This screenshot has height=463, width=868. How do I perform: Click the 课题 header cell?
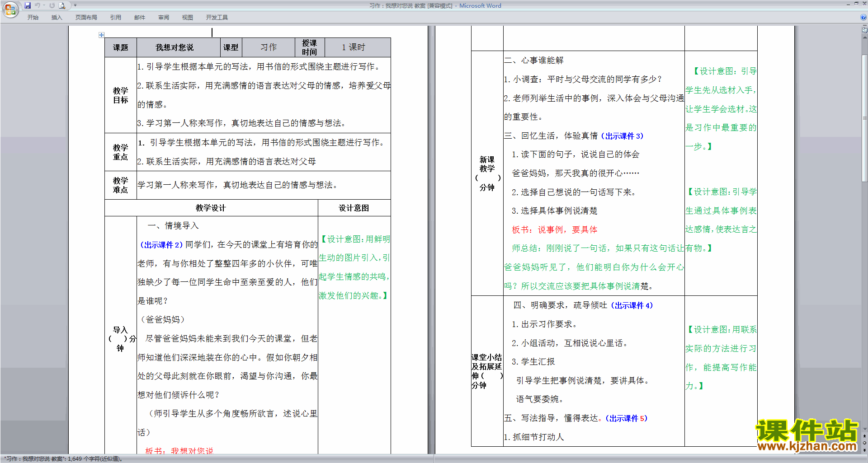[x=121, y=47]
